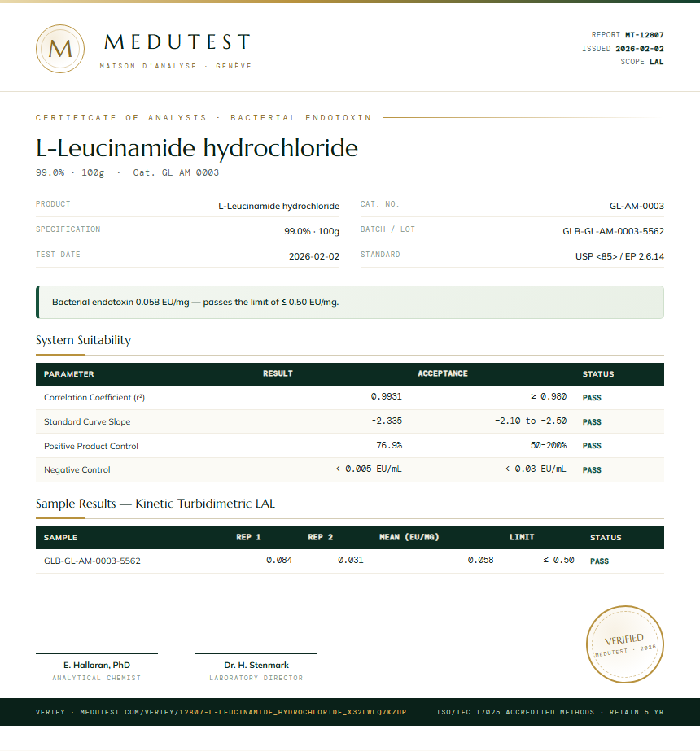Click PASS status for Negative Control
This screenshot has height=751, width=700.
point(592,470)
